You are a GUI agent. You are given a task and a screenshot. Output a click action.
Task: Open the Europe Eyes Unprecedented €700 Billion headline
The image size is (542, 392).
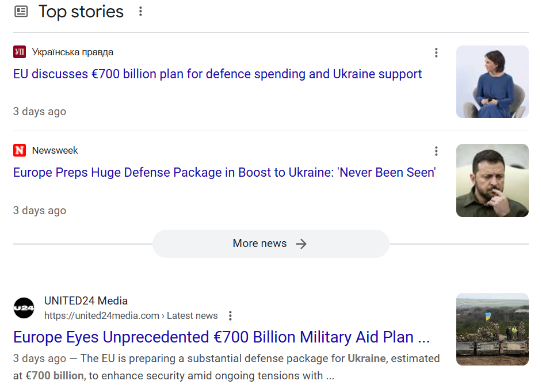(x=222, y=337)
